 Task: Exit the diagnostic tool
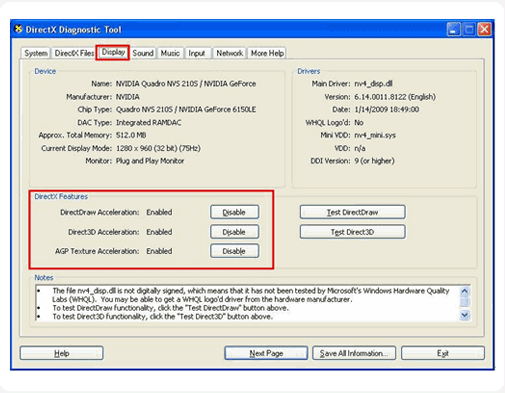(x=443, y=353)
